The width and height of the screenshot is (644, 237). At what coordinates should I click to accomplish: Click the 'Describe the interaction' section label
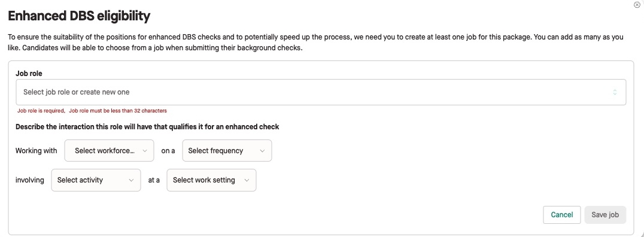(x=147, y=127)
